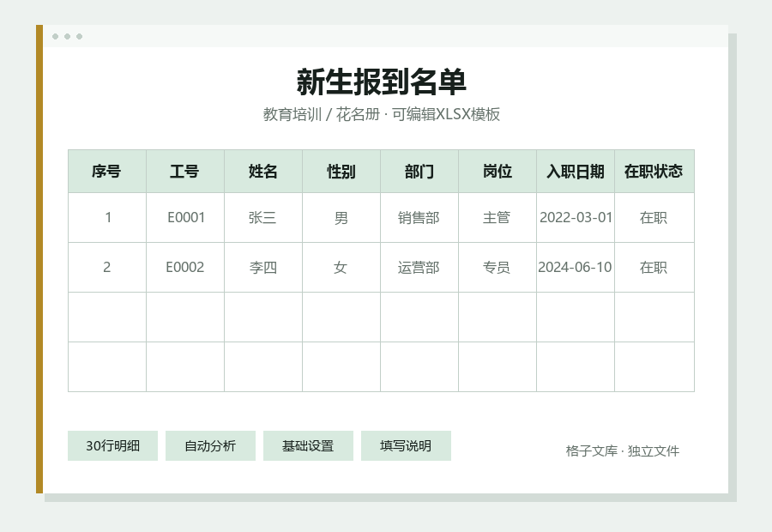This screenshot has height=532, width=772.
Task: Select the 部门 column header
Action: [x=419, y=172]
